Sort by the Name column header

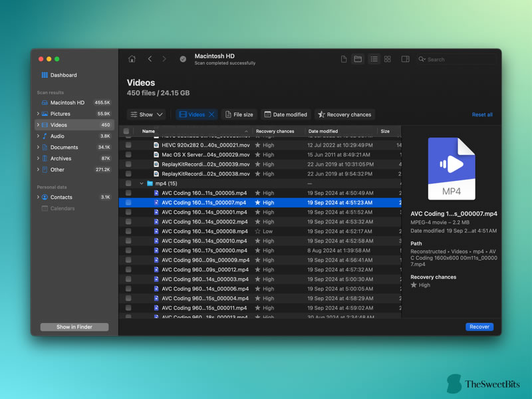coord(194,131)
